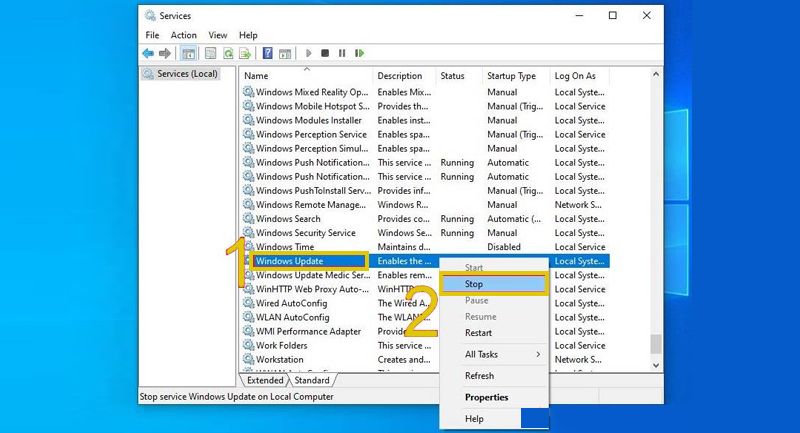Click the Disabled startup type cell
Viewport: 800px width, 433px height.
pyautogui.click(x=504, y=246)
